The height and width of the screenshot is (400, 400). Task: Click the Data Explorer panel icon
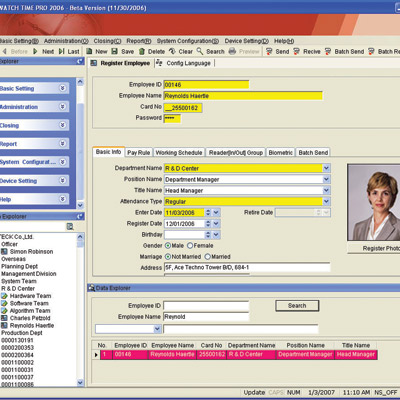pyautogui.click(x=91, y=288)
